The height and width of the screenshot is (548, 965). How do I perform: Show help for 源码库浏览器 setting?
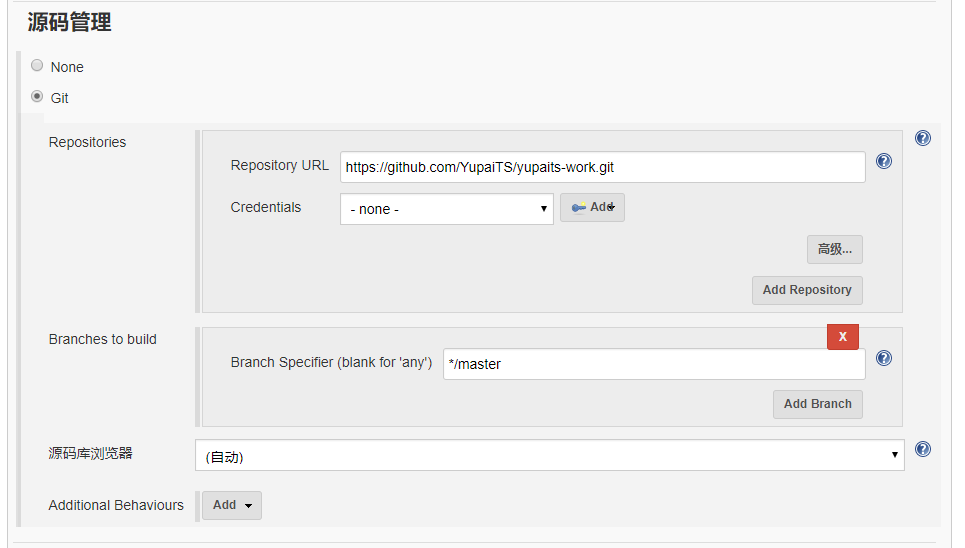(x=923, y=450)
